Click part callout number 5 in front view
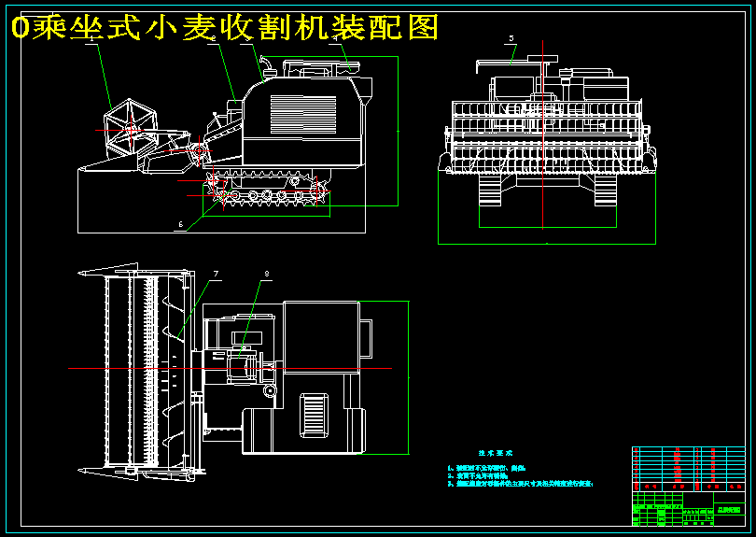Viewport: 756px width, 537px height. pos(511,38)
